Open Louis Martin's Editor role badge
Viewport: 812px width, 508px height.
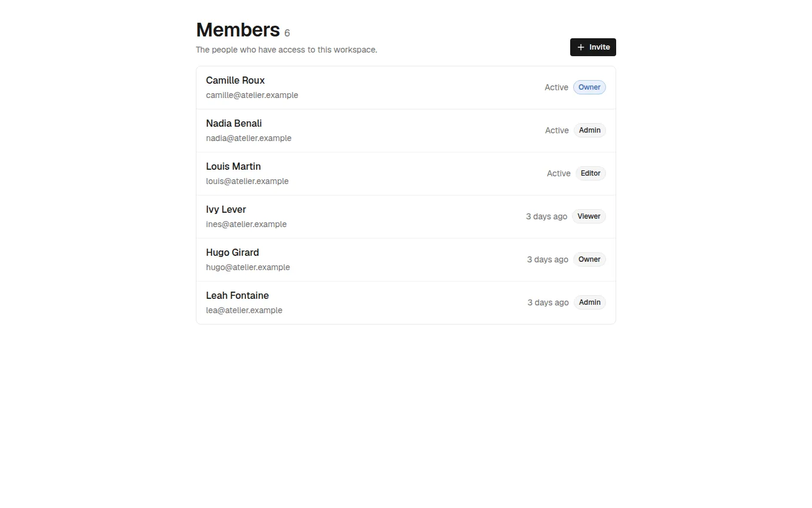pyautogui.click(x=590, y=173)
